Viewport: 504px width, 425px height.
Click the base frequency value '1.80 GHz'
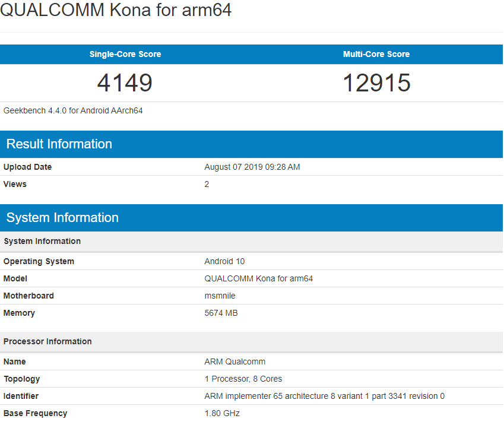pyautogui.click(x=222, y=414)
